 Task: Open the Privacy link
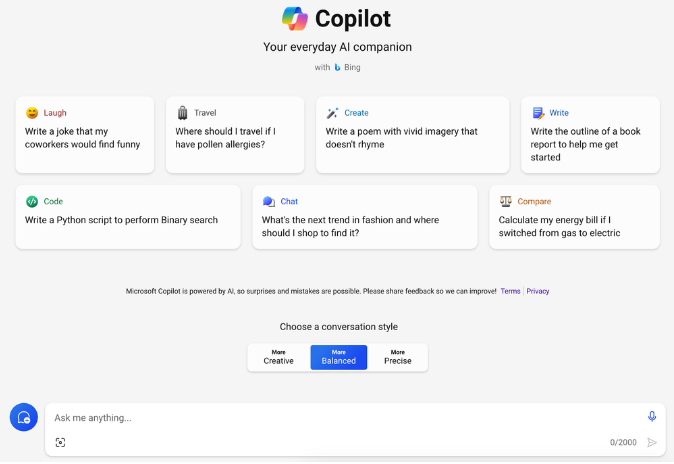coord(538,291)
